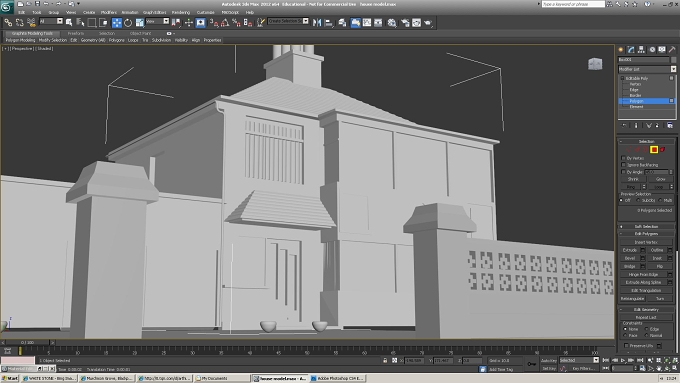The image size is (680, 383).
Task: Expand the Soft Selection rollout
Action: [646, 226]
